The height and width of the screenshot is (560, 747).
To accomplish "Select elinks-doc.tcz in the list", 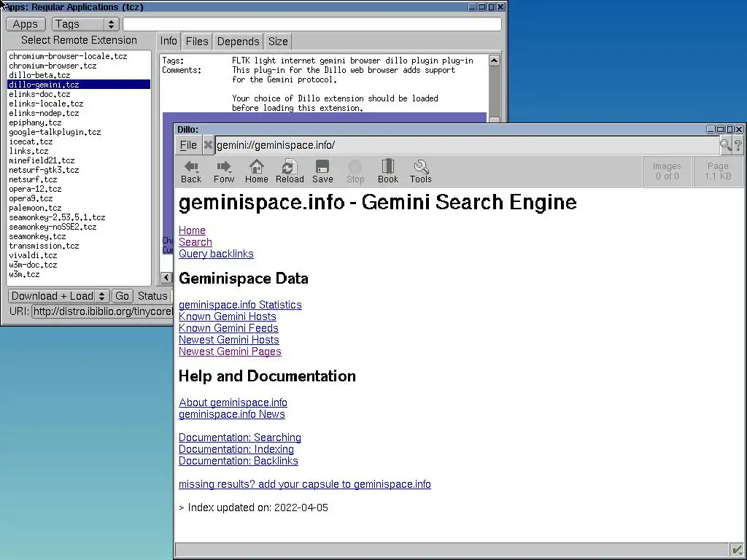I will click(x=79, y=94).
